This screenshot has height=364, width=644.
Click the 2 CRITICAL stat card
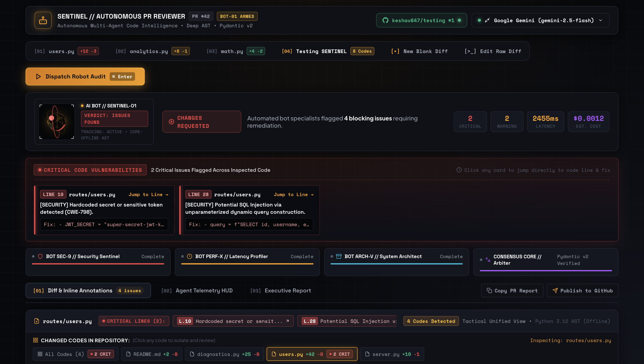[470, 122]
